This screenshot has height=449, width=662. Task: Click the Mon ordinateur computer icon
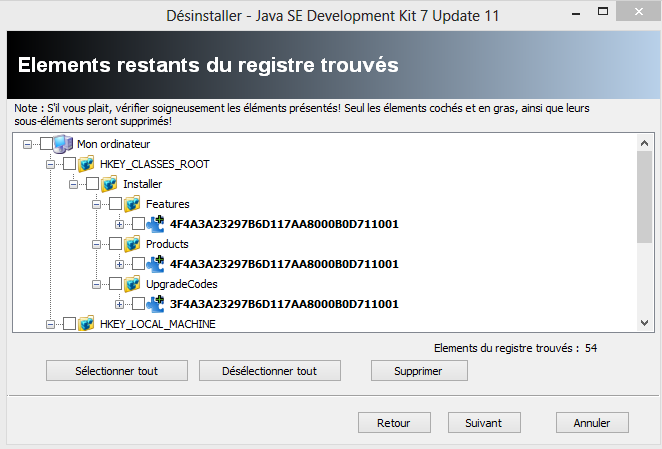tap(63, 144)
